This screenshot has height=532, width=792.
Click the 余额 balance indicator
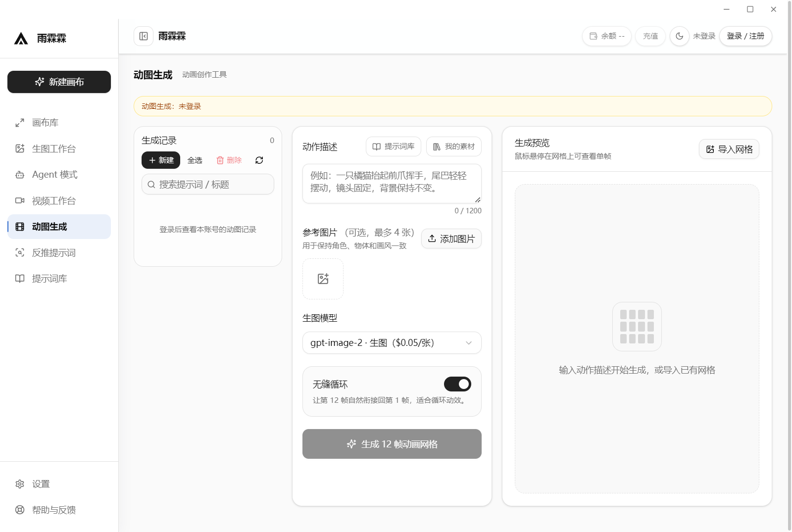point(607,36)
